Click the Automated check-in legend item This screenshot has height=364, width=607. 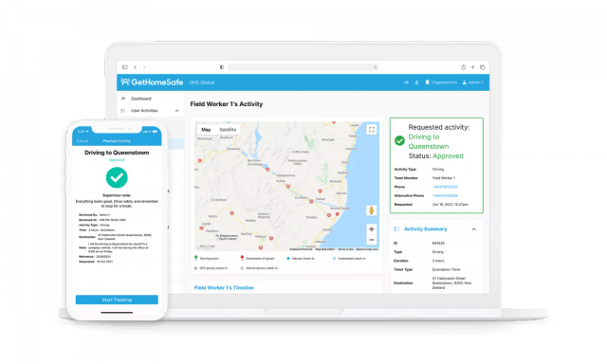point(349,259)
